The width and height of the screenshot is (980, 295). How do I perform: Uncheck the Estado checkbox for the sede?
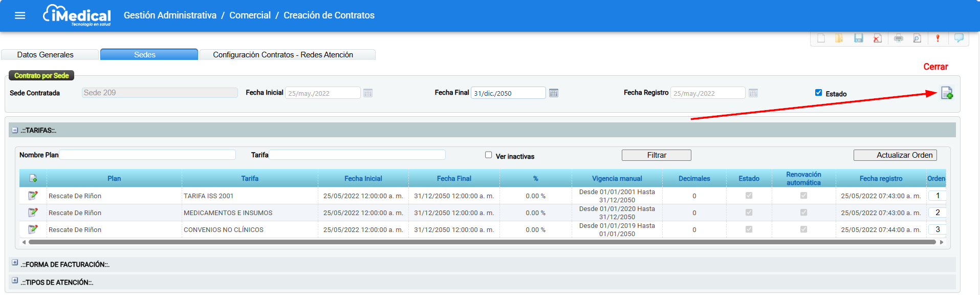click(818, 93)
